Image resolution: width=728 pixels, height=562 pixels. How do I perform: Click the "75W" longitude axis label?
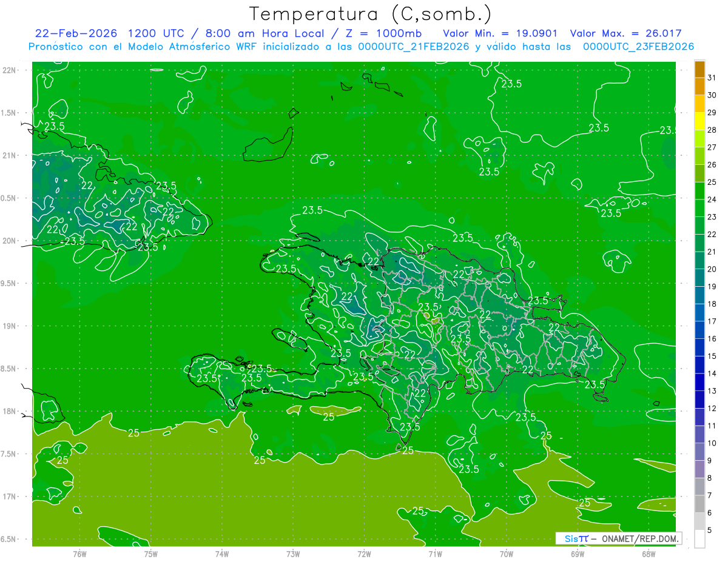click(x=150, y=554)
